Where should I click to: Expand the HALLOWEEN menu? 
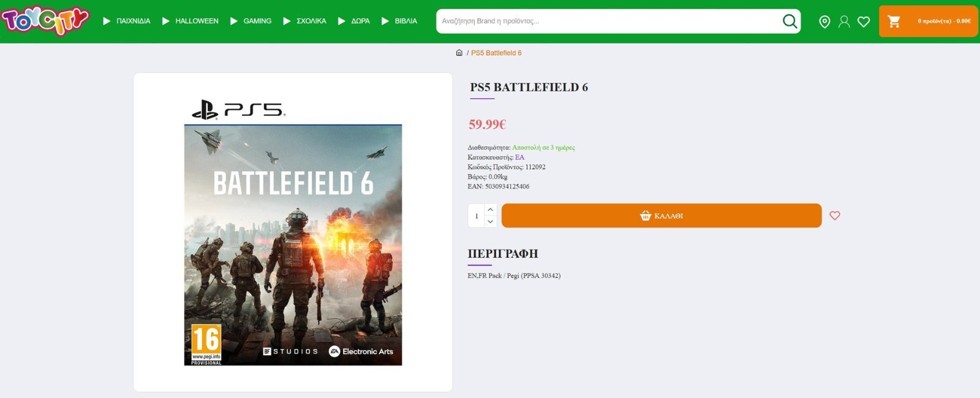click(190, 21)
